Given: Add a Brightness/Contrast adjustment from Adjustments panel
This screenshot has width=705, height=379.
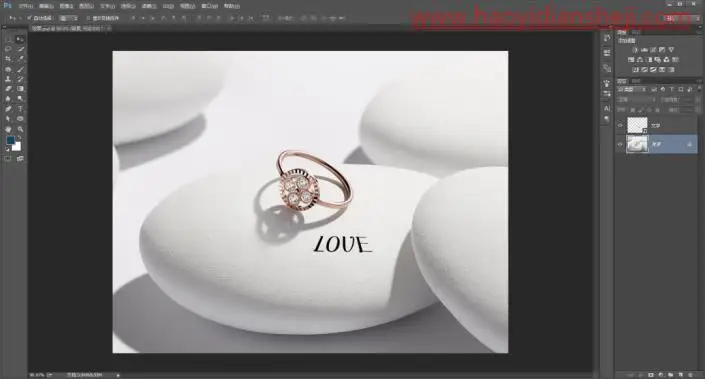Looking at the screenshot, I should point(635,50).
